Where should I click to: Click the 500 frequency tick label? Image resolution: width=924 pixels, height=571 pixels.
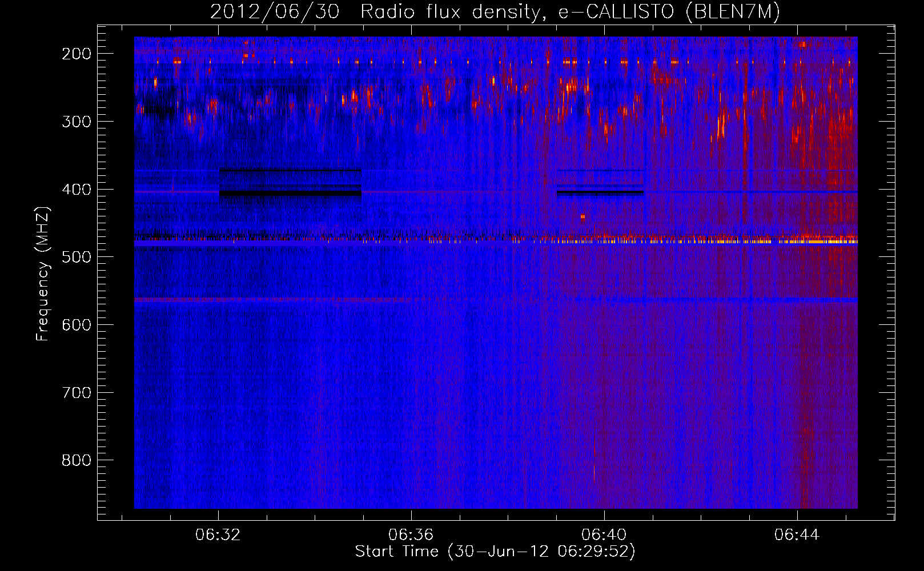pos(77,257)
